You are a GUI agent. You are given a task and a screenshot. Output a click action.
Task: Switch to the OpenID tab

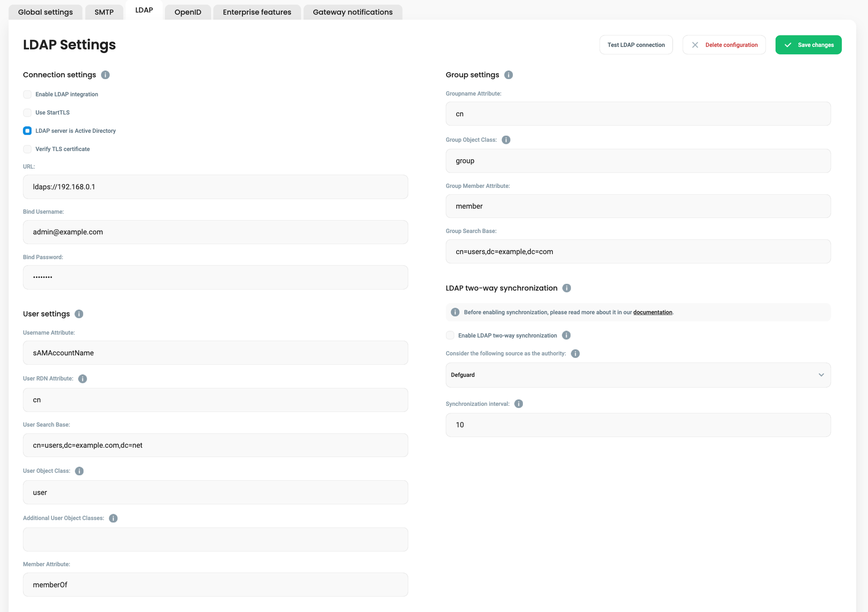click(x=188, y=12)
